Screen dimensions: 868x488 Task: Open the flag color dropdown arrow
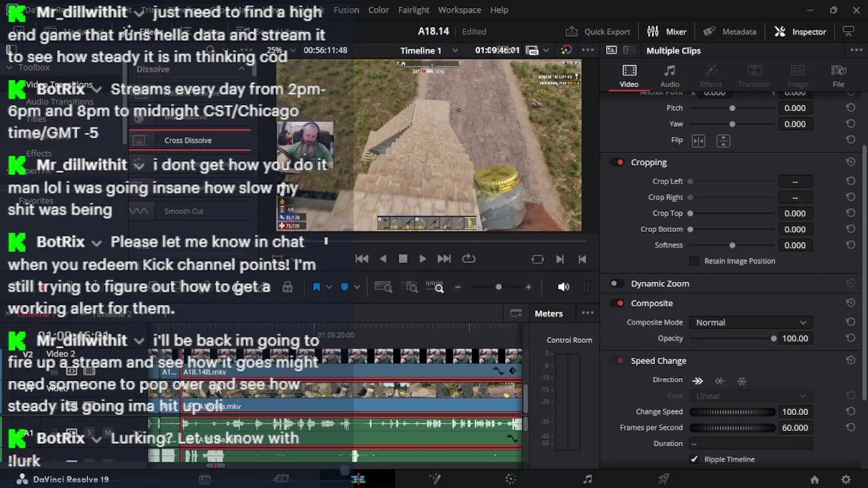tap(329, 287)
